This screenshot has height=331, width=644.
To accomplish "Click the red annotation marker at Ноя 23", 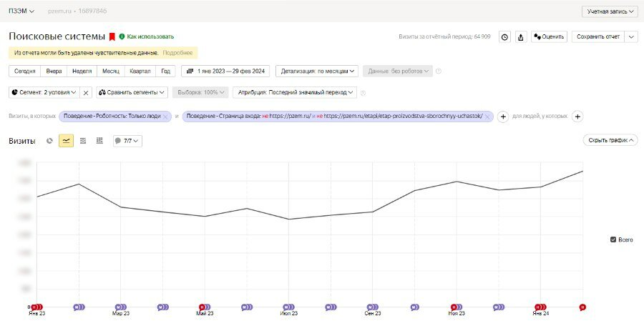I will point(454,307).
